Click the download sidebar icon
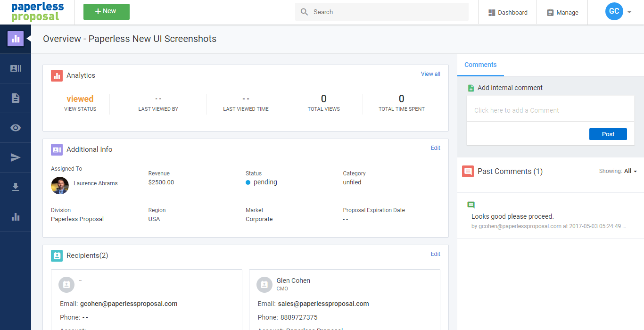 (x=16, y=187)
